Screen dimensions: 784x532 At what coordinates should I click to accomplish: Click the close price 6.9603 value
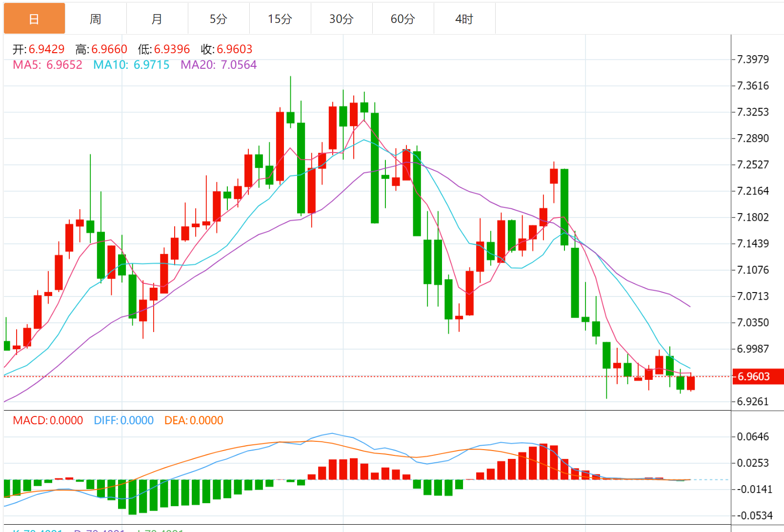pos(235,49)
